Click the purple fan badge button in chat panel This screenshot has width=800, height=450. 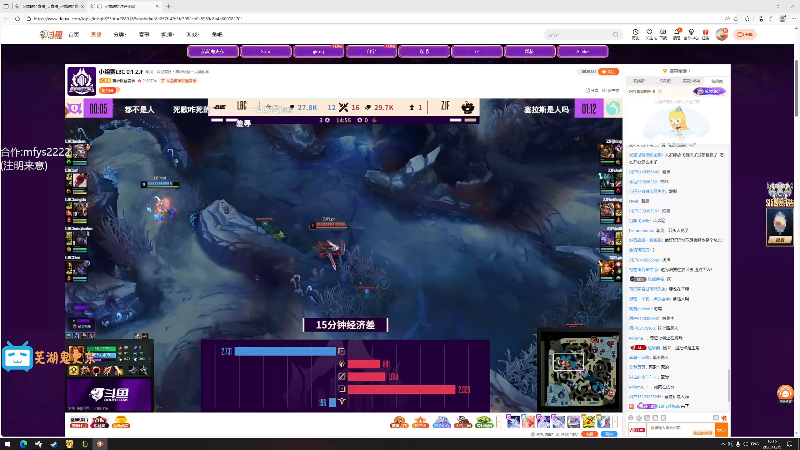click(709, 91)
